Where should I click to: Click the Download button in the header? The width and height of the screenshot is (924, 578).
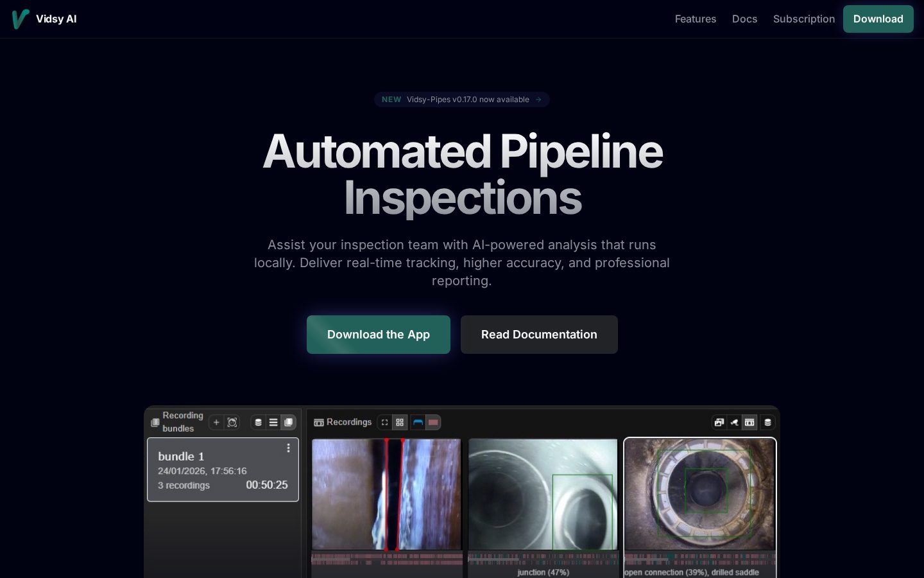(x=878, y=19)
